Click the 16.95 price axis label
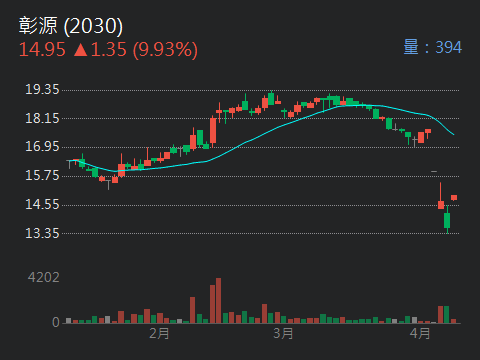This screenshot has width=480, height=360. [42, 147]
